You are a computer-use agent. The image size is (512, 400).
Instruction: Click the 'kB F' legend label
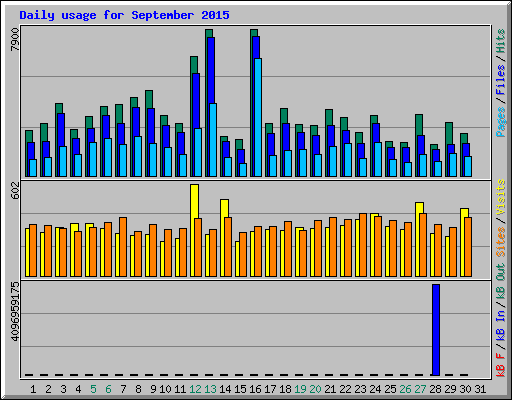[500, 365]
